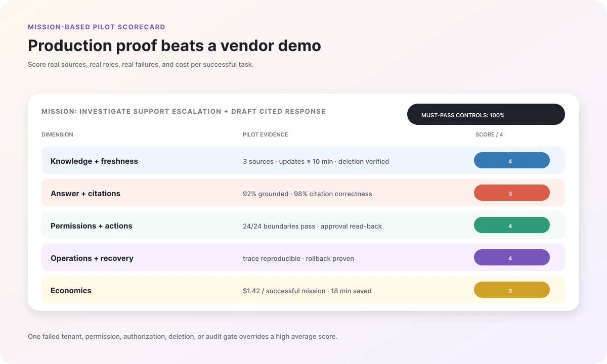Click the 'Mission: Investigate support escalation' heading
Image resolution: width=607 pixels, height=364 pixels.
pyautogui.click(x=184, y=111)
